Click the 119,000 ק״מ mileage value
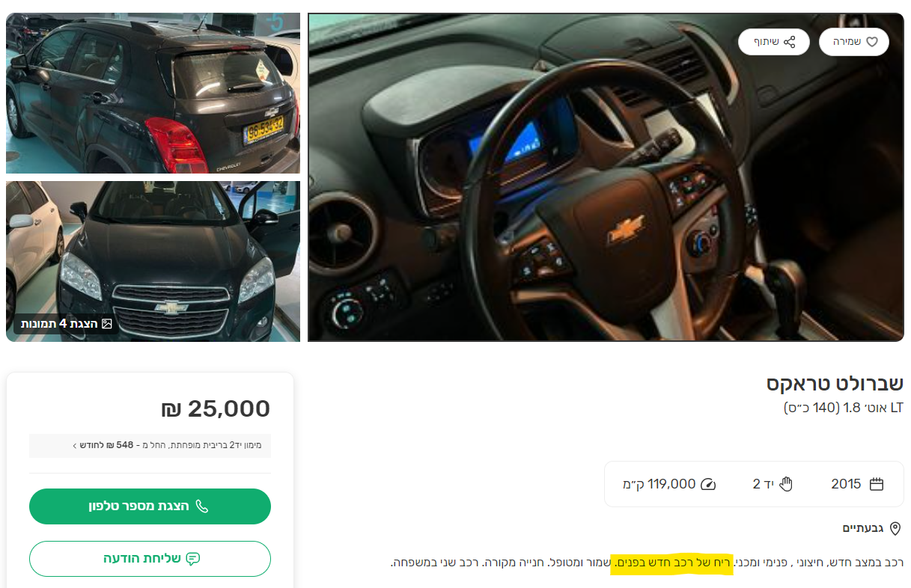Viewport: 911px width, 588px height. pyautogui.click(x=659, y=484)
